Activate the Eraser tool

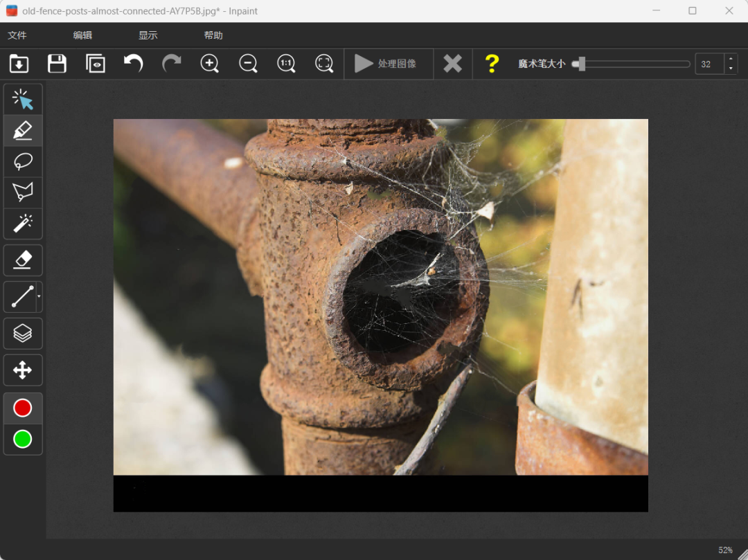(x=23, y=260)
